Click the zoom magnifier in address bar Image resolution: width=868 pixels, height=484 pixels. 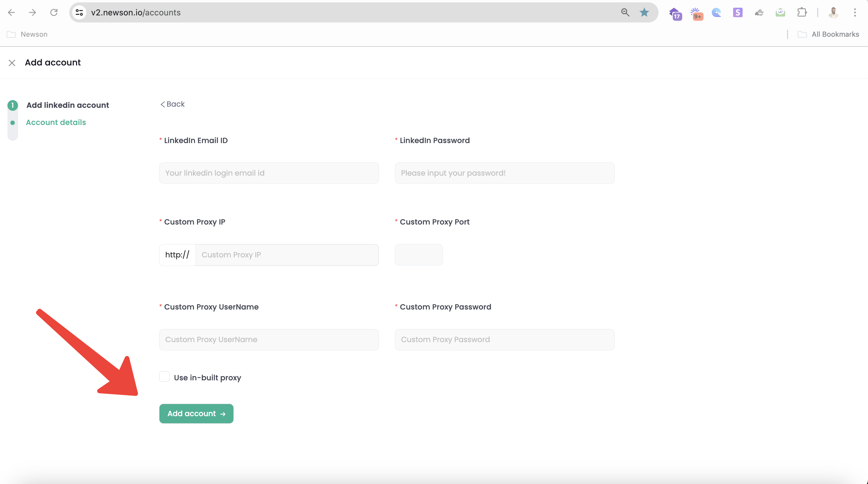[625, 12]
